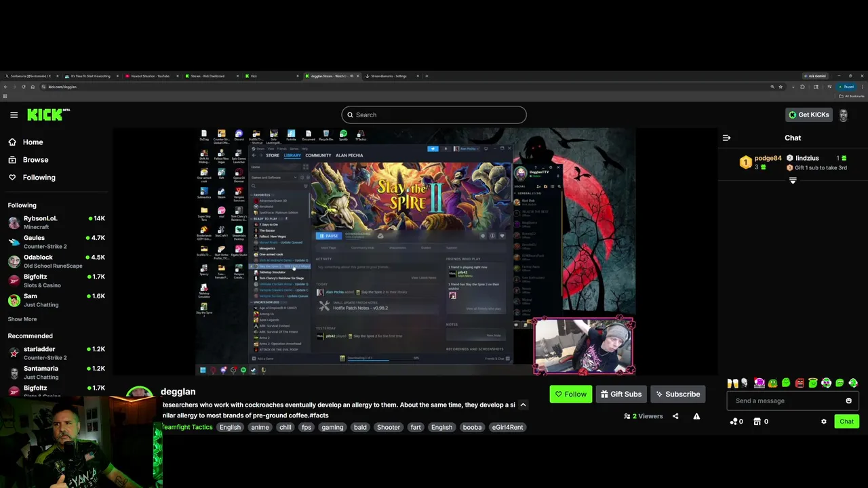Click the share stream icon
Viewport: 868px width, 488px height.
[x=675, y=416]
